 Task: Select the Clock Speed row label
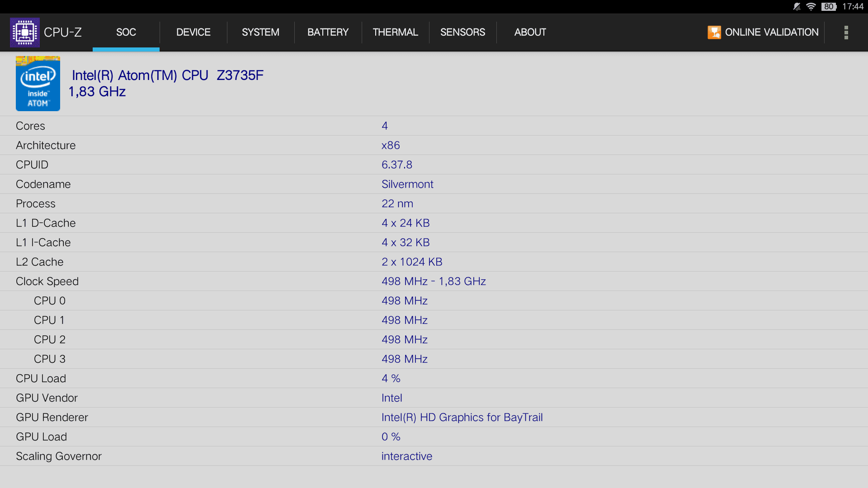click(x=47, y=282)
